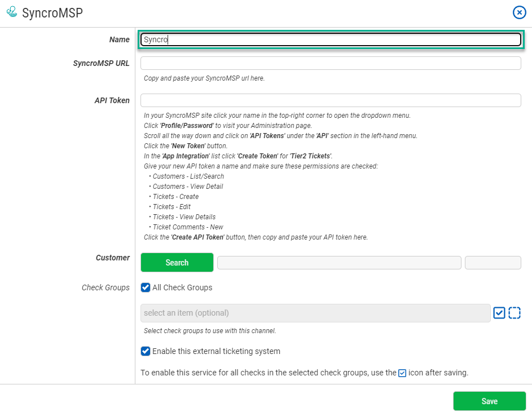Click the 'Tickets - Edit' permission text
This screenshot has height=416, width=532.
[172, 207]
